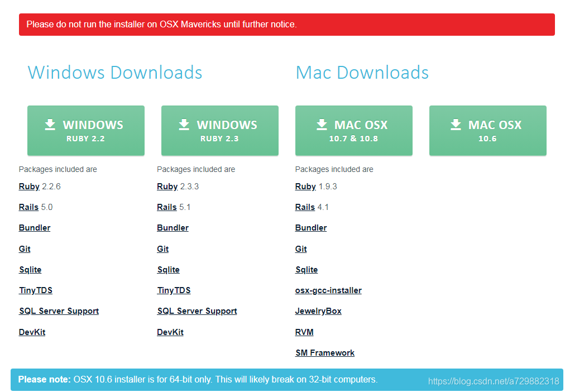
Task: Open the SM Framework link
Action: coord(325,353)
